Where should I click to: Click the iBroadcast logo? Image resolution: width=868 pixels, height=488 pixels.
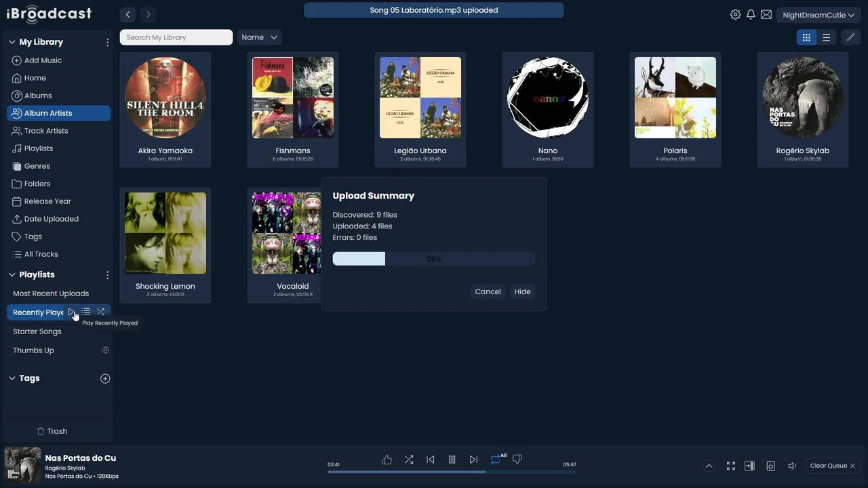pos(48,14)
